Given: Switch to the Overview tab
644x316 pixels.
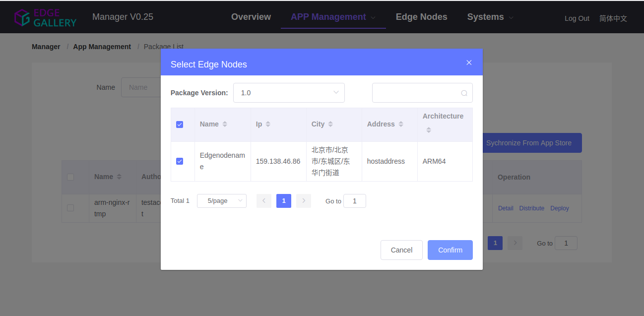Looking at the screenshot, I should 251,17.
